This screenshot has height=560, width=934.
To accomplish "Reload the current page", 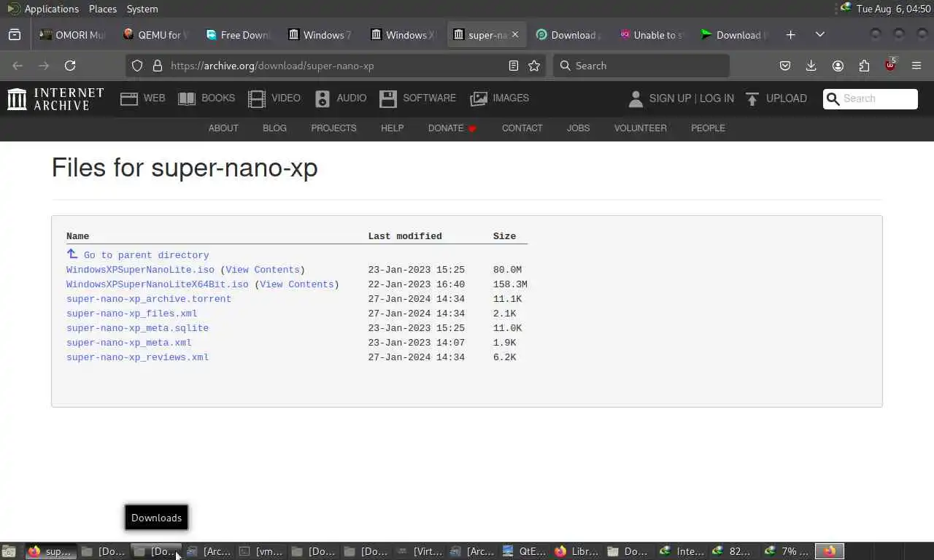I will point(70,66).
